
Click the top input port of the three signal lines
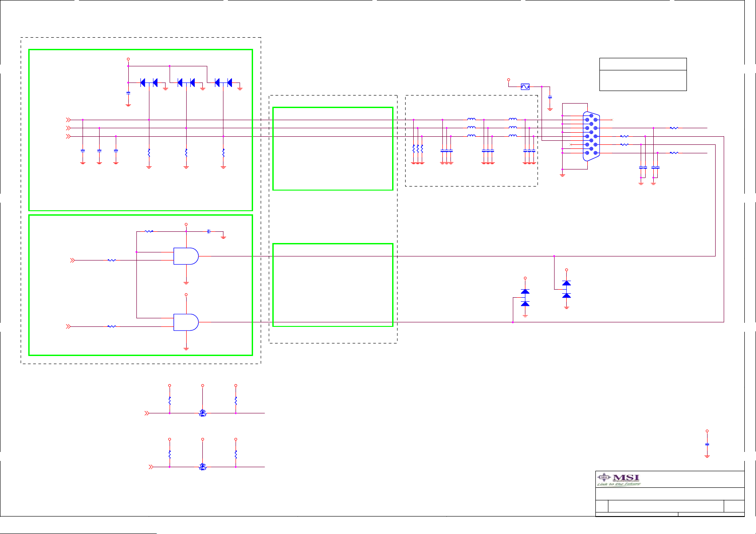point(68,120)
